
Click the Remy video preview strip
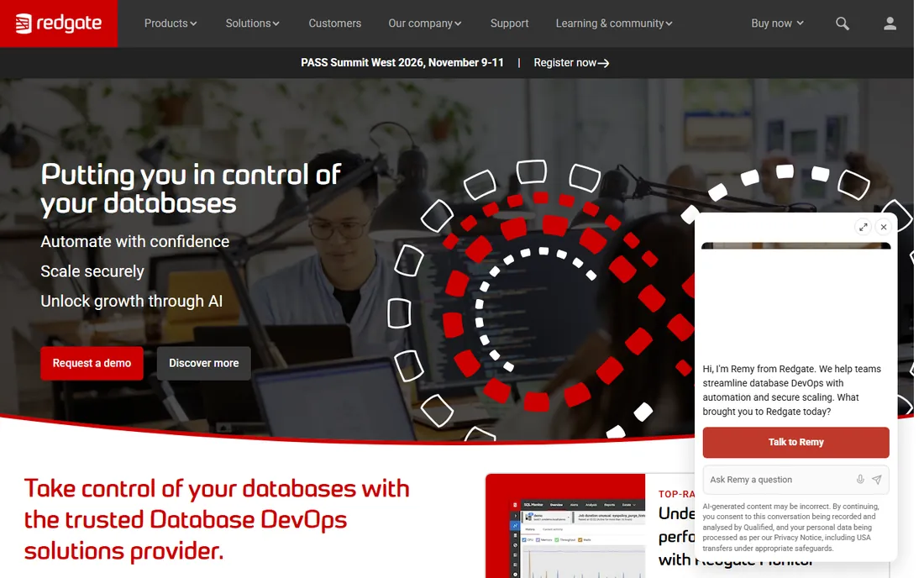pyautogui.click(x=795, y=245)
